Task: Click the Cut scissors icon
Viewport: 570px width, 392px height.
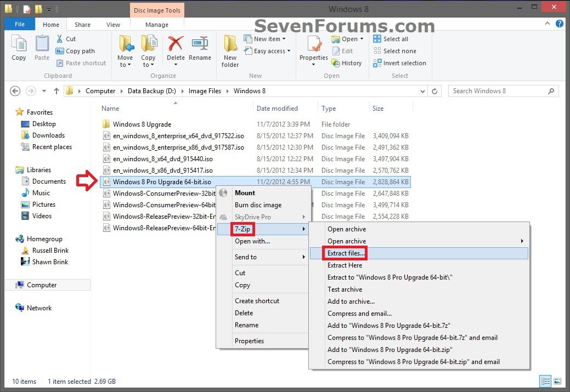Action: click(60, 38)
